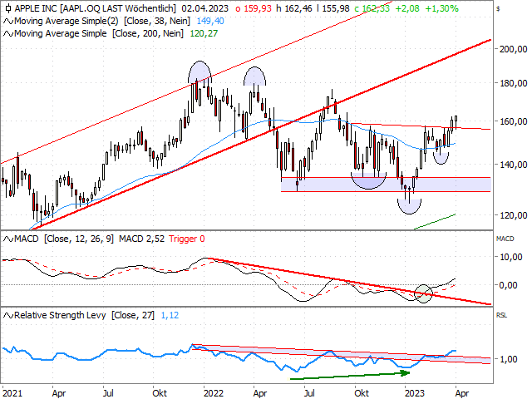Click the red Trigger 0 label
The image size is (532, 399).
tap(187, 239)
